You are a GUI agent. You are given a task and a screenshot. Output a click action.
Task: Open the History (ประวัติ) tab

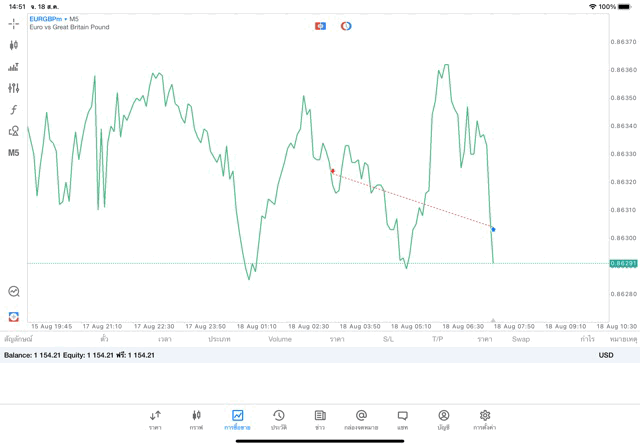point(278,419)
